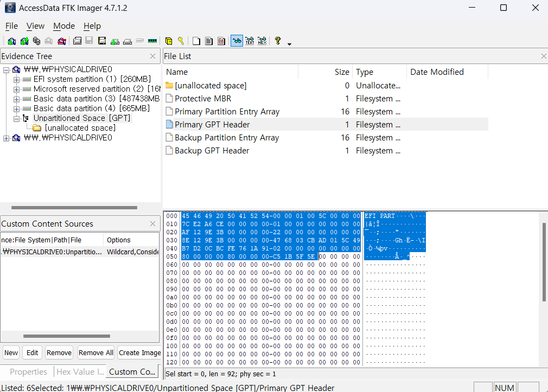Click the Custom Content Sources horizontal scrollbar
The image size is (548, 392).
pos(67,336)
